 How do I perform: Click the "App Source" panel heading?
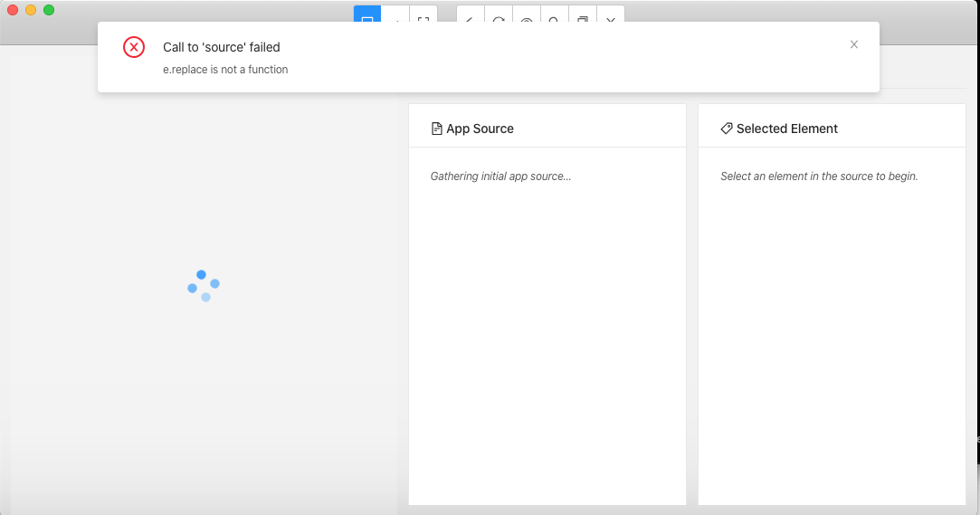click(480, 129)
